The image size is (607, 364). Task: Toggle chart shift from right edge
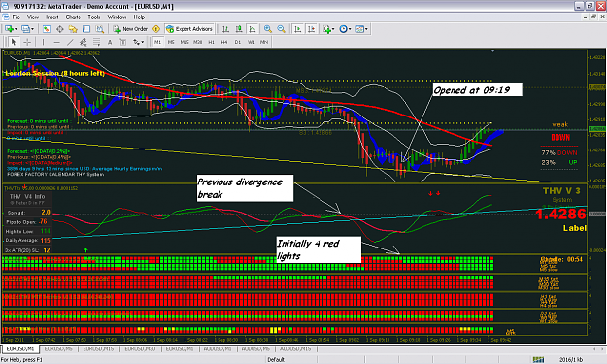(311, 29)
